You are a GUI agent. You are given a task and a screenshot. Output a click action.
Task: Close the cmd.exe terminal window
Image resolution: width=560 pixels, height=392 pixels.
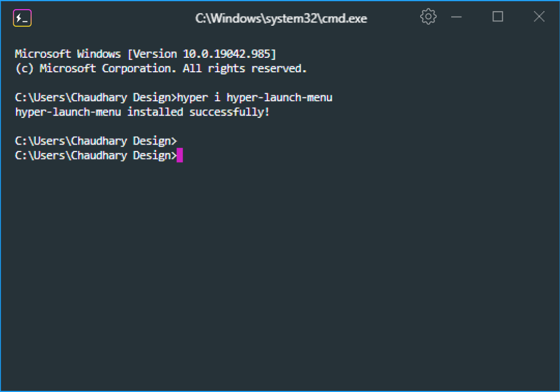(539, 17)
